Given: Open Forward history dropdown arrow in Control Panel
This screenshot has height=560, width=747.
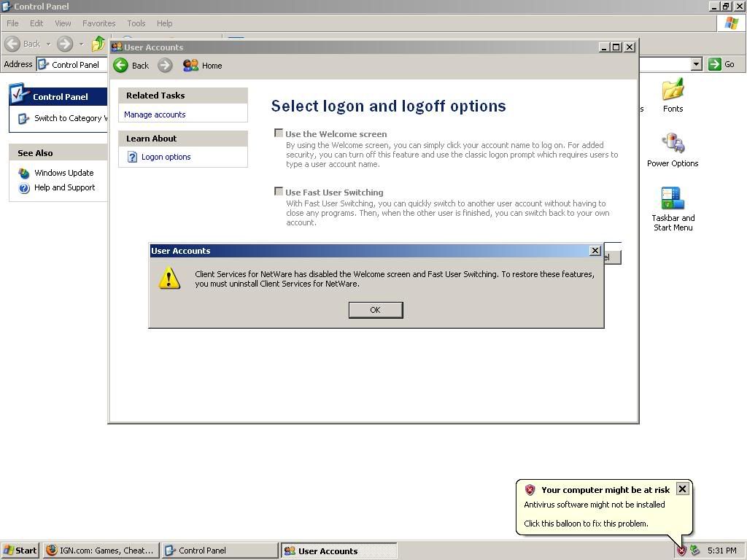Looking at the screenshot, I should pyautogui.click(x=81, y=44).
